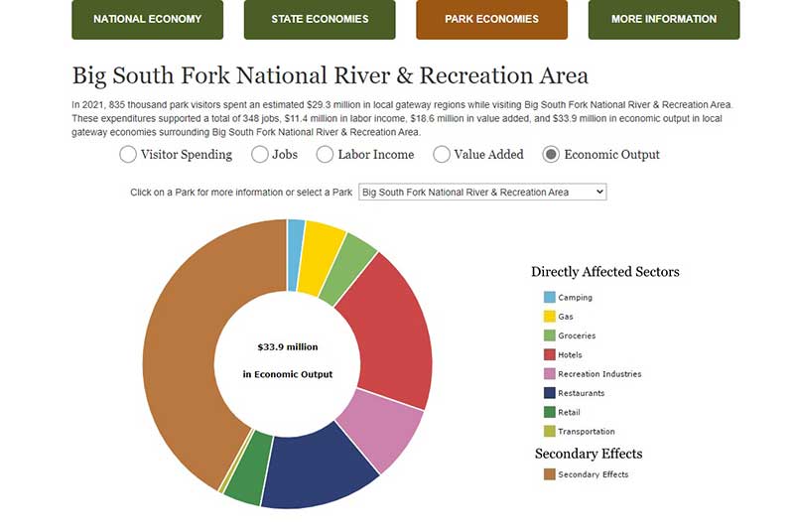Screen dimensions: 794x532
Task: Click the Restaurants navy swatch
Action: click(550, 393)
